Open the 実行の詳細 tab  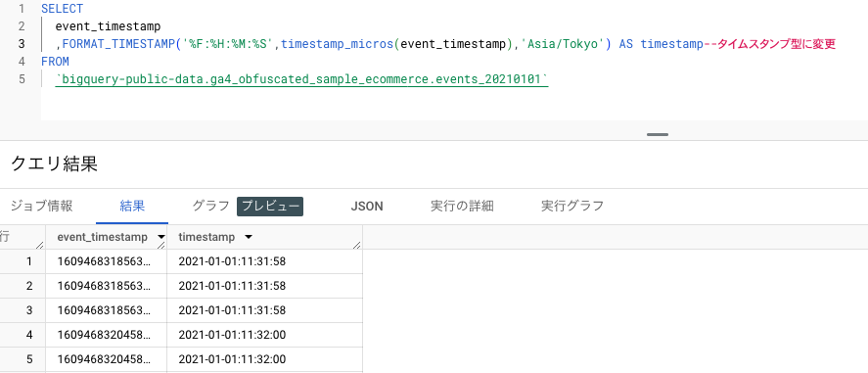(x=462, y=207)
